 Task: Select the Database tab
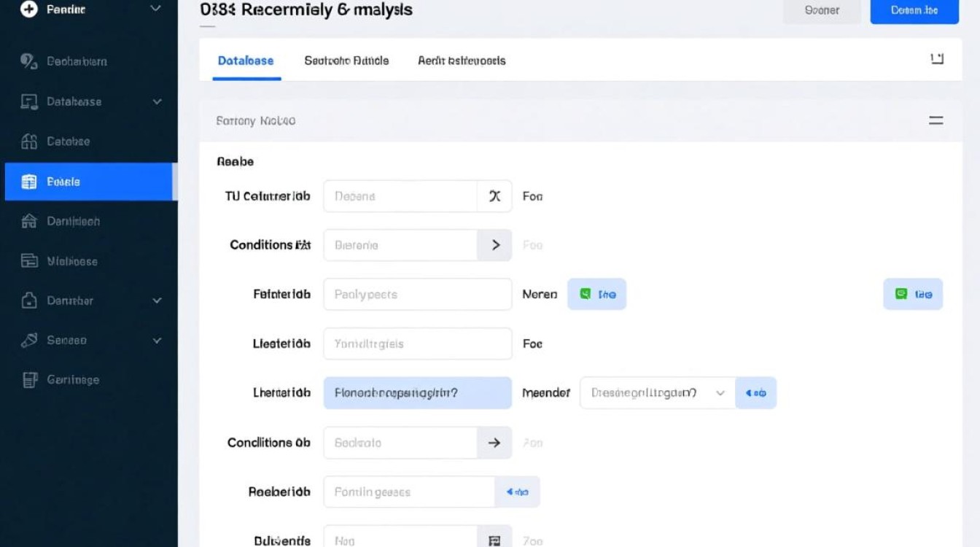pyautogui.click(x=246, y=61)
